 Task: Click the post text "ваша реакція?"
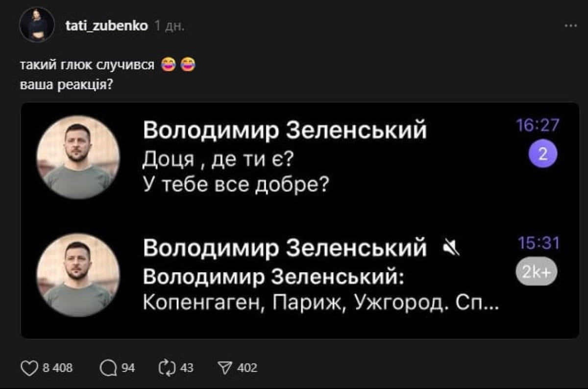tap(67, 84)
